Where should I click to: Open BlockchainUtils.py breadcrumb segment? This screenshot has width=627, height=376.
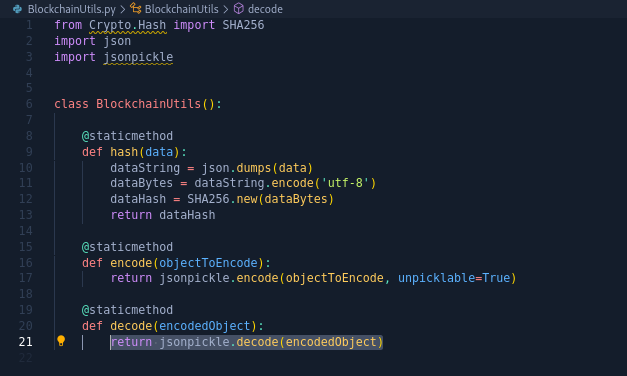pyautogui.click(x=72, y=9)
